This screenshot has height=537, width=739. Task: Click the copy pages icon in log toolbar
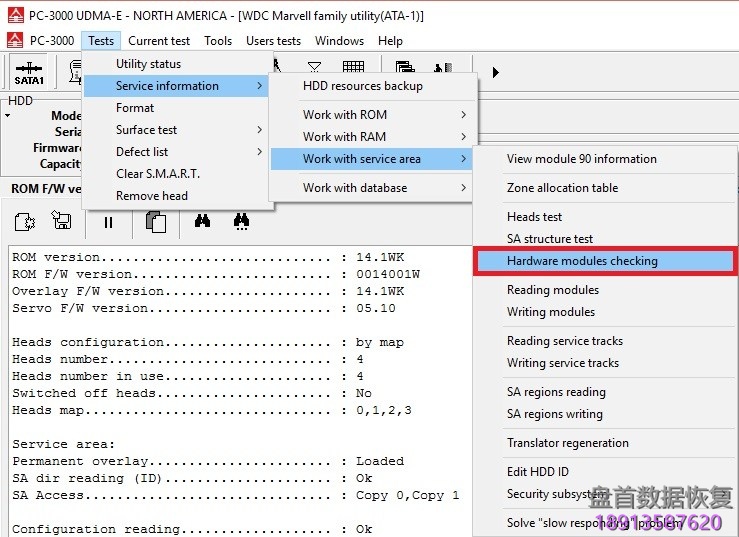pyautogui.click(x=155, y=222)
